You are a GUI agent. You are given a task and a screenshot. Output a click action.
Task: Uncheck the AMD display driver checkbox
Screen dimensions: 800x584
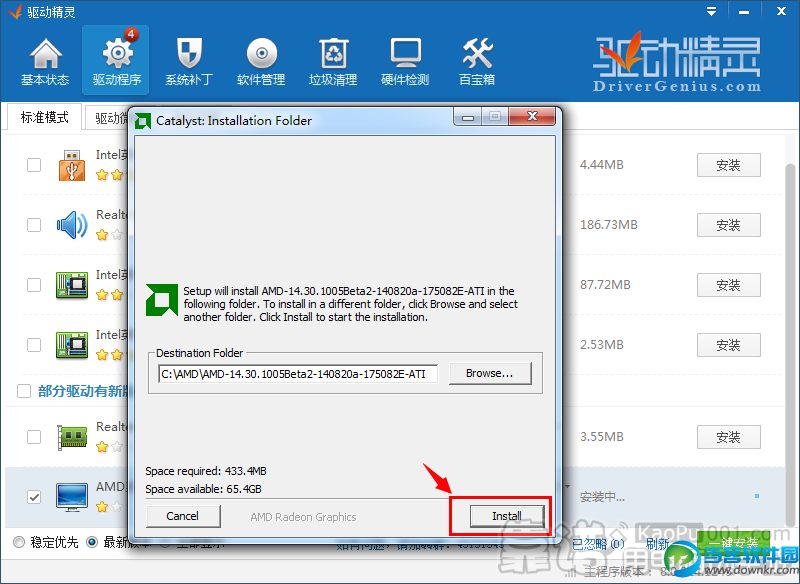pyautogui.click(x=34, y=497)
